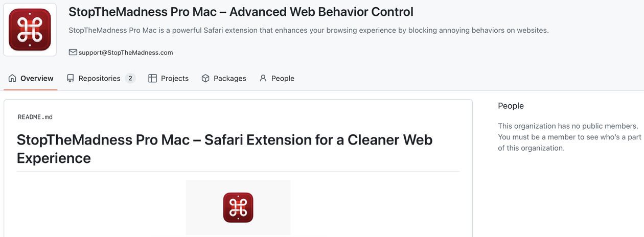Click the Packages cube icon
This screenshot has height=237, width=644.
click(x=205, y=78)
